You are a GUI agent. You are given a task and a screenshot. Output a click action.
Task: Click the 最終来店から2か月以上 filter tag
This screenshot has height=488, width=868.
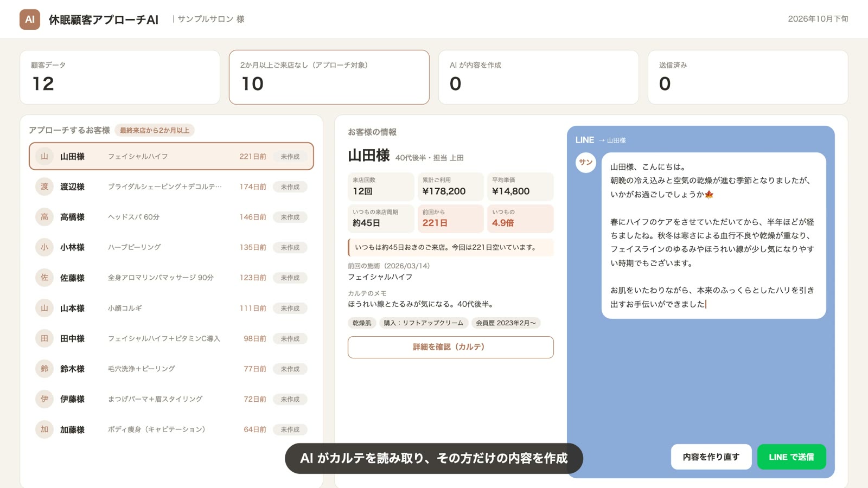click(x=155, y=130)
